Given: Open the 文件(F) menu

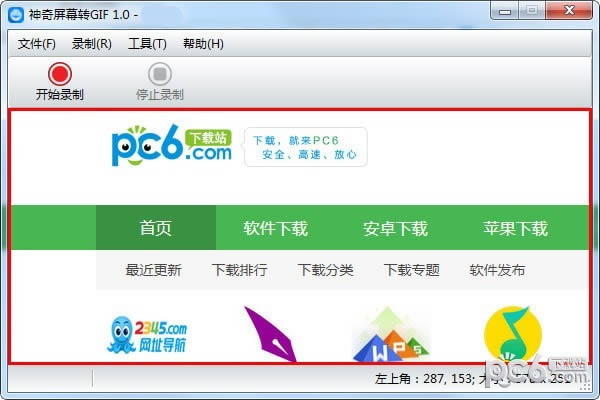Looking at the screenshot, I should [37, 44].
